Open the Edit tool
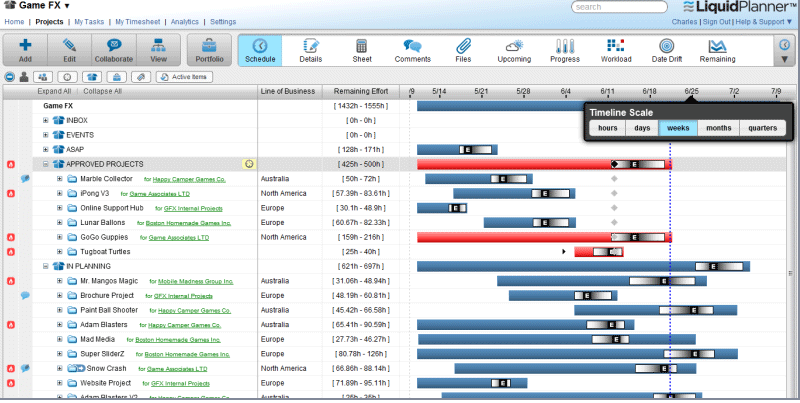Viewport: 800px width, 403px height. tap(69, 50)
